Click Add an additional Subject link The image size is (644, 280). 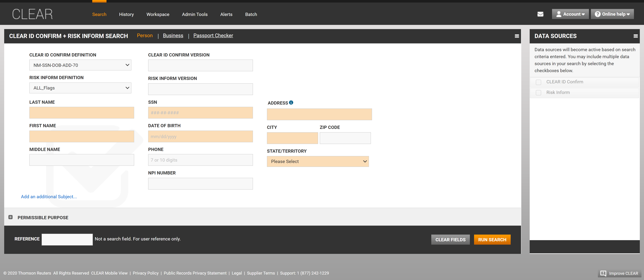pyautogui.click(x=49, y=197)
